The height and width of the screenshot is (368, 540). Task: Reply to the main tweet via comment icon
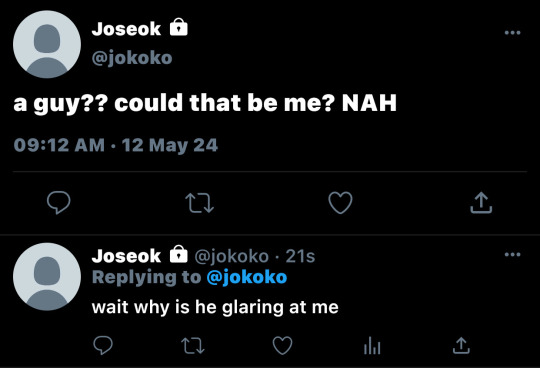tap(59, 202)
